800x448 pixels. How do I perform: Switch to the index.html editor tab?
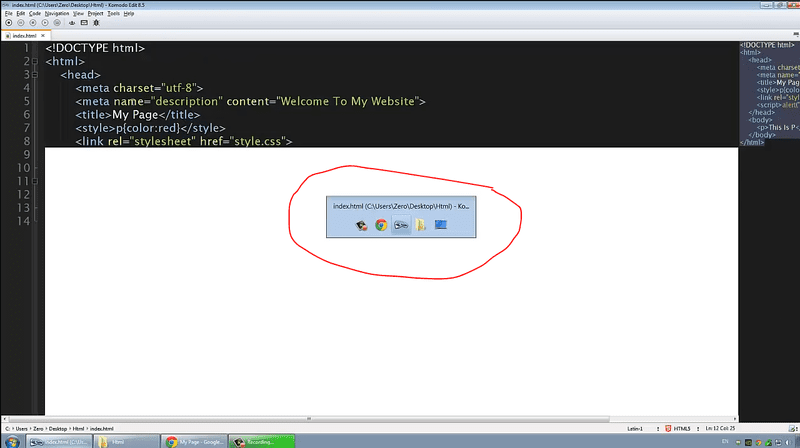(24, 36)
